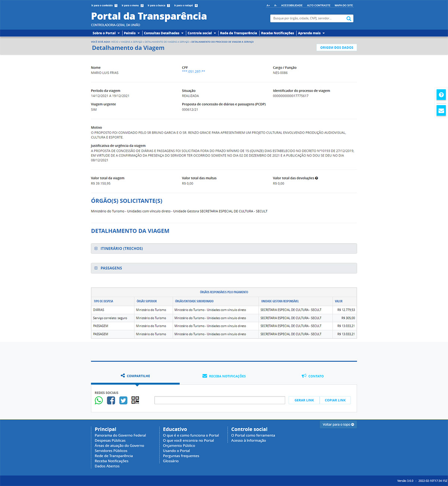Share the page on Twitter

(123, 400)
